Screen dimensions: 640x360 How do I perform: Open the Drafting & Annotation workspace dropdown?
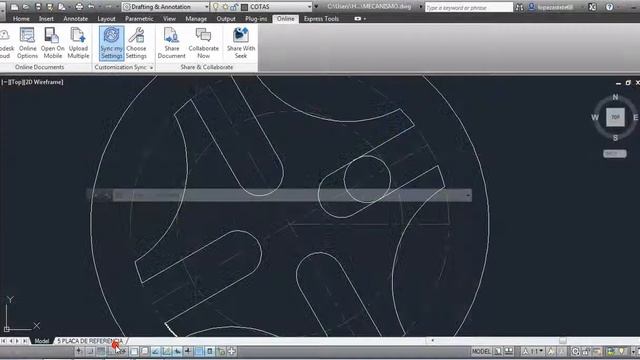[x=206, y=7]
